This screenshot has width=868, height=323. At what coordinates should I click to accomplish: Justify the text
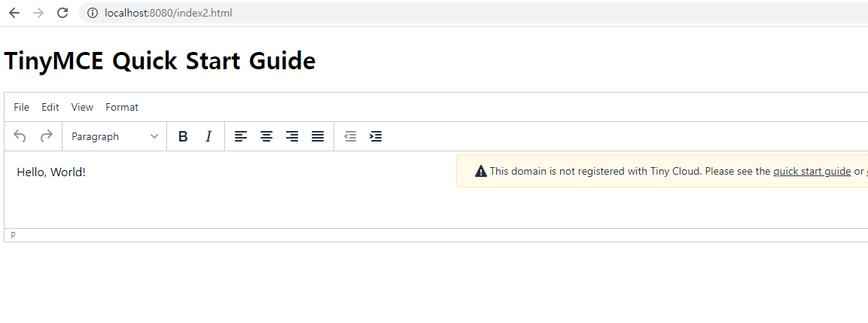pyautogui.click(x=318, y=136)
